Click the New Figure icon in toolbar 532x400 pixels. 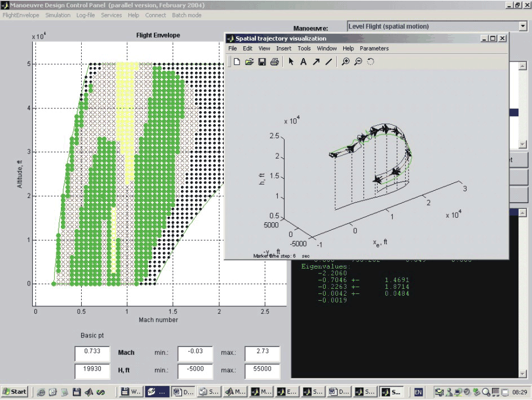(x=237, y=62)
